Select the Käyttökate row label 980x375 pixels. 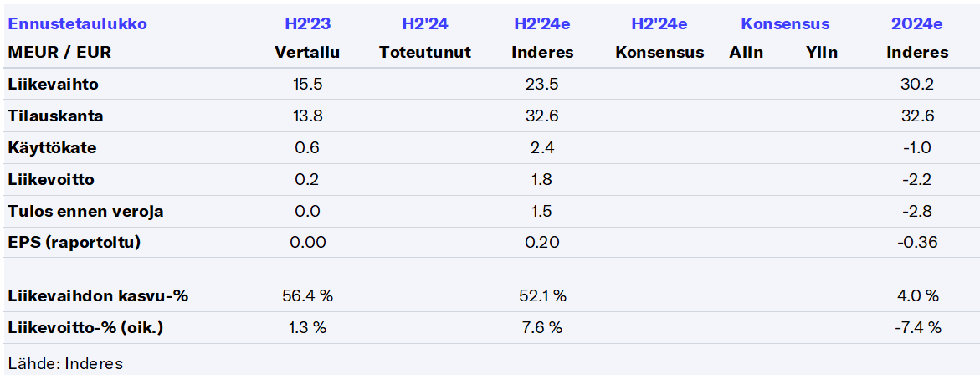click(52, 147)
